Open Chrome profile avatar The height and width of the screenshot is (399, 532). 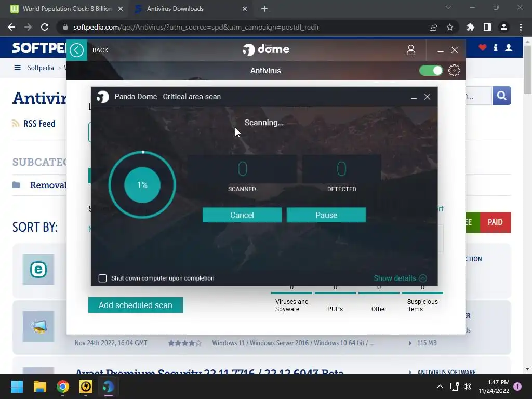click(504, 27)
